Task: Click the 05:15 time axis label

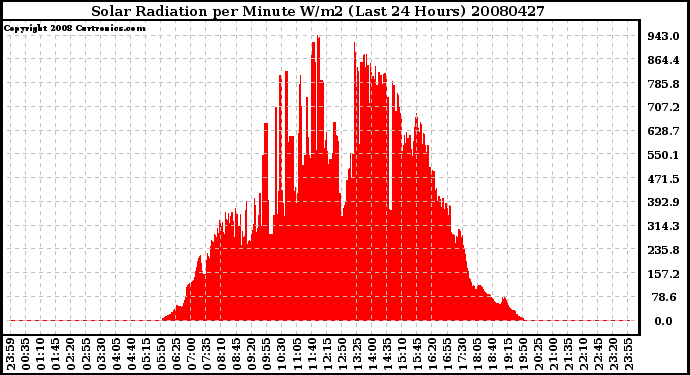Action: click(x=146, y=354)
